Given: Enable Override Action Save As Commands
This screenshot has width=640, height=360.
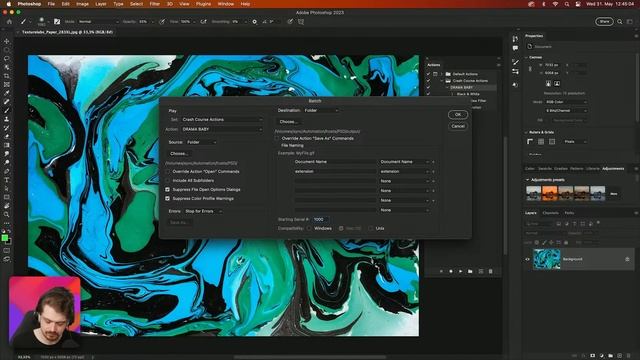Looking at the screenshot, I should coord(277,138).
